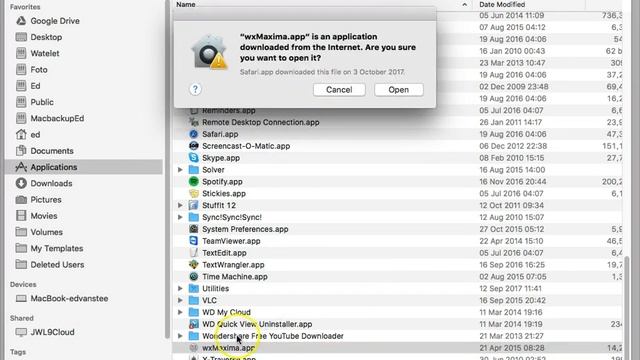Click the WD Quick View Uninstaller.app icon

pos(193,324)
